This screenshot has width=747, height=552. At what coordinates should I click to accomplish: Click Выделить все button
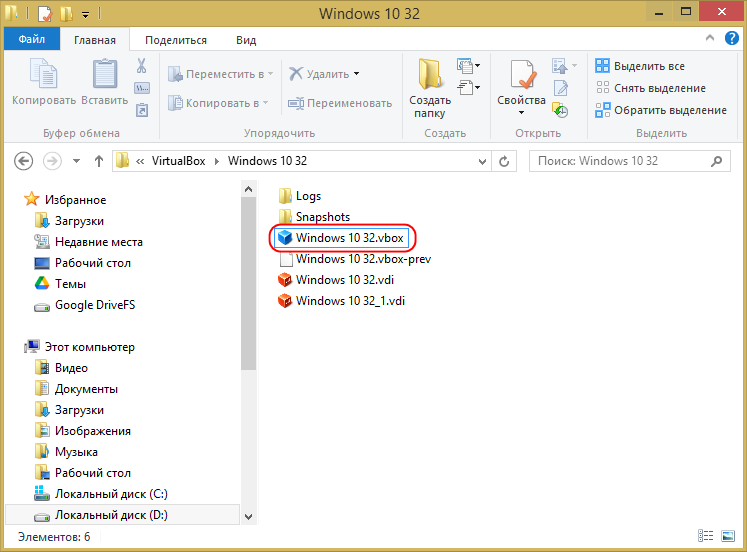(x=640, y=66)
